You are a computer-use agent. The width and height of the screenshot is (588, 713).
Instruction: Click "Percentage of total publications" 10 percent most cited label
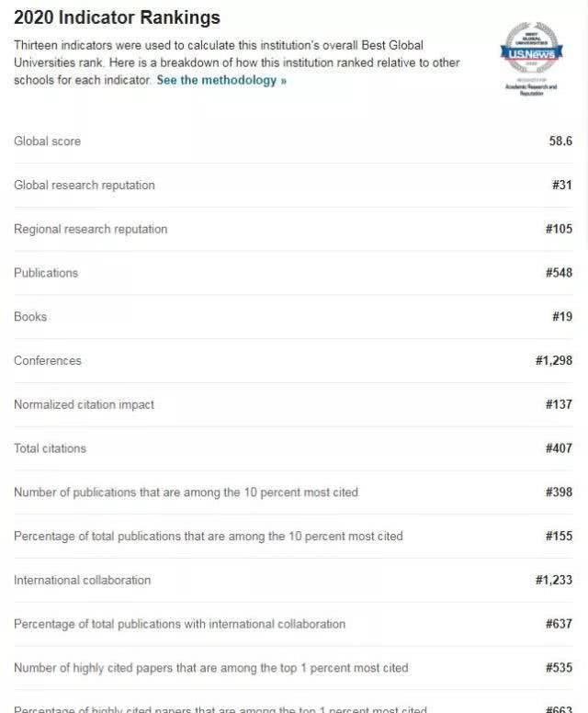(x=208, y=536)
